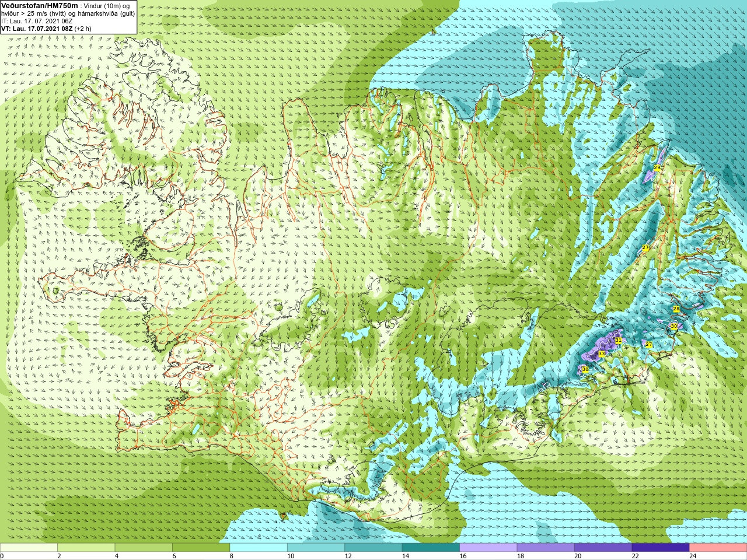Click the legend scale number 6

point(174,556)
